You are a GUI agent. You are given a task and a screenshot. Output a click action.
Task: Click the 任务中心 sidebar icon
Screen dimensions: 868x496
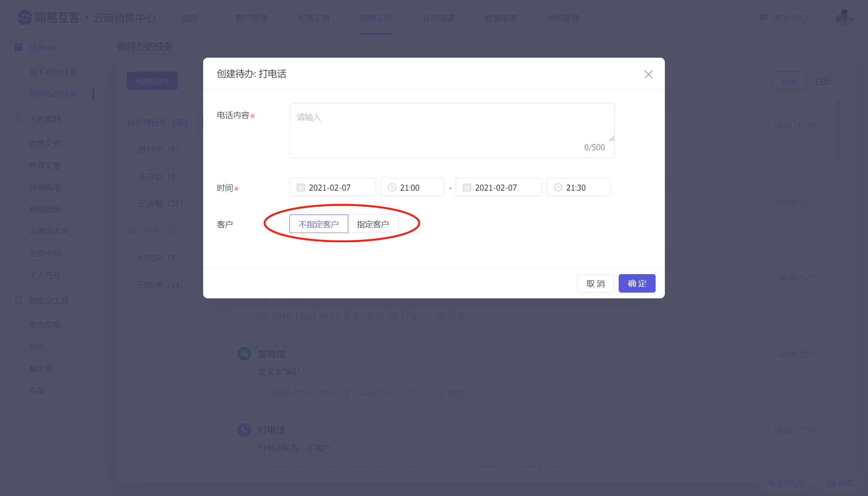(18, 47)
